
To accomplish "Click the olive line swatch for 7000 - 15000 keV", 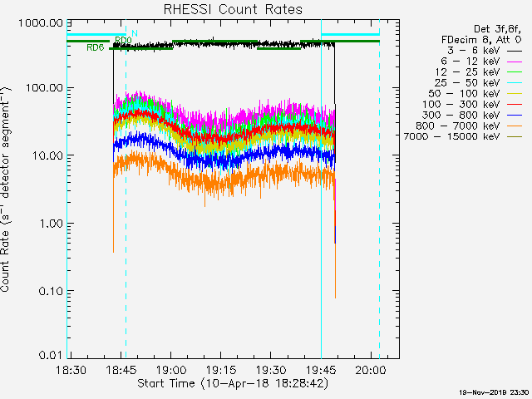I will [x=515, y=136].
